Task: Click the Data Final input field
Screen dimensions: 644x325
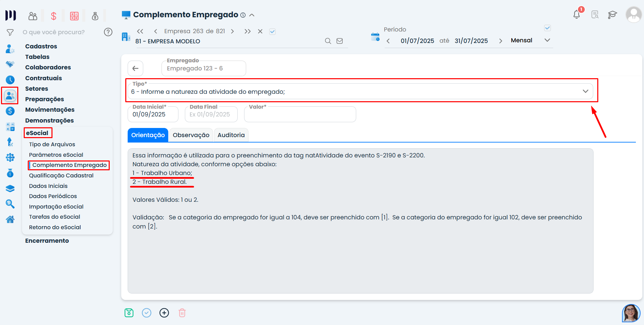Action: [x=211, y=114]
